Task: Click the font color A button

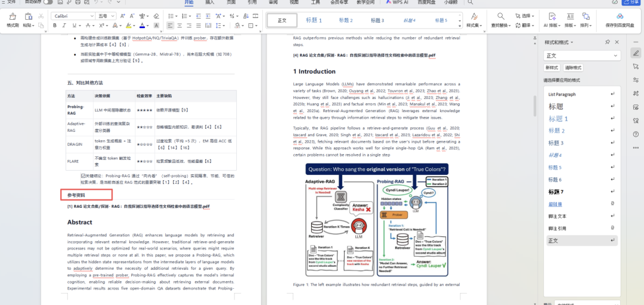Action: pos(142,26)
